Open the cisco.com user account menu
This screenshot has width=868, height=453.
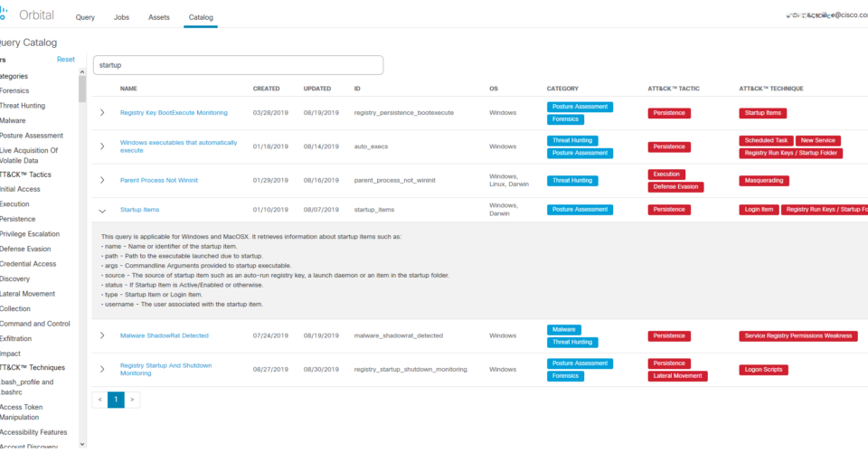pyautogui.click(x=826, y=15)
